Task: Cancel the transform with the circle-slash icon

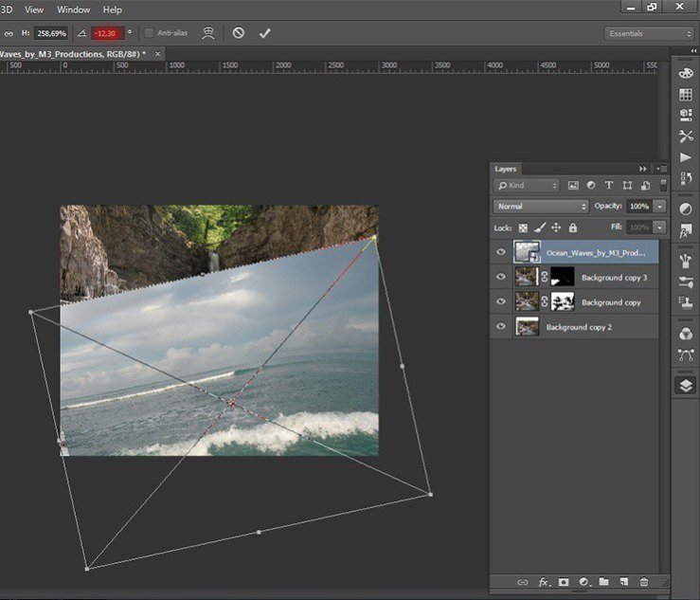Action: (239, 33)
